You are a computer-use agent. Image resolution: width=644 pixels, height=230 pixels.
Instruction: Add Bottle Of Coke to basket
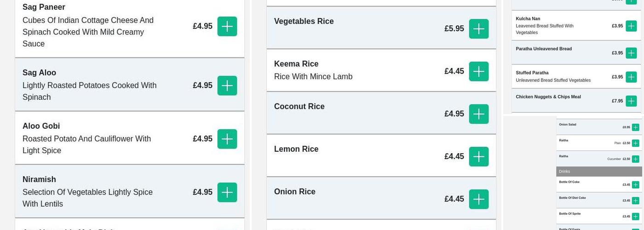[x=635, y=185]
